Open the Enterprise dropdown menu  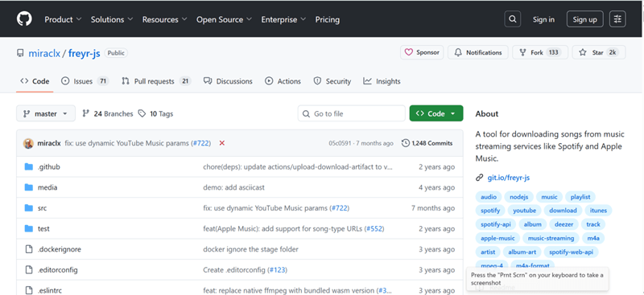click(283, 19)
